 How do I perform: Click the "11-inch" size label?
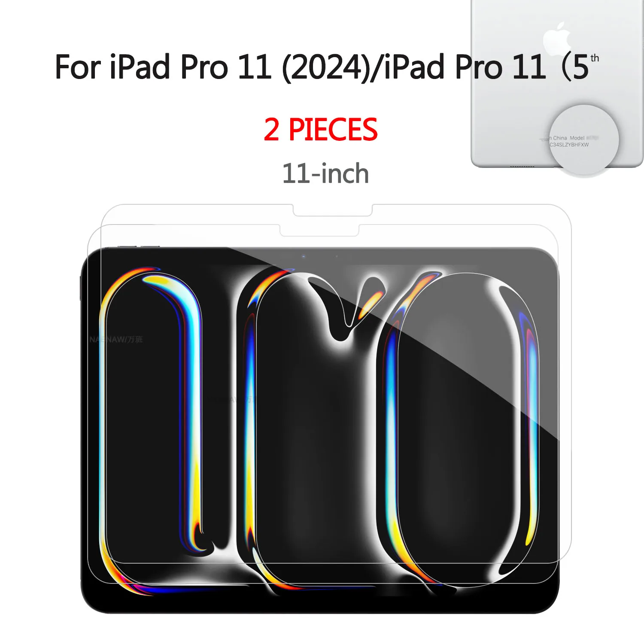325,173
